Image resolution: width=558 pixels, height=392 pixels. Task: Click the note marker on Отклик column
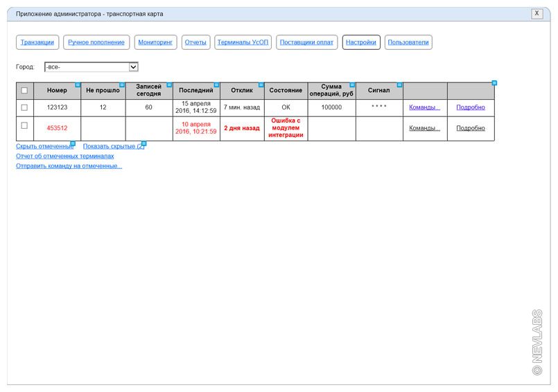coord(261,84)
